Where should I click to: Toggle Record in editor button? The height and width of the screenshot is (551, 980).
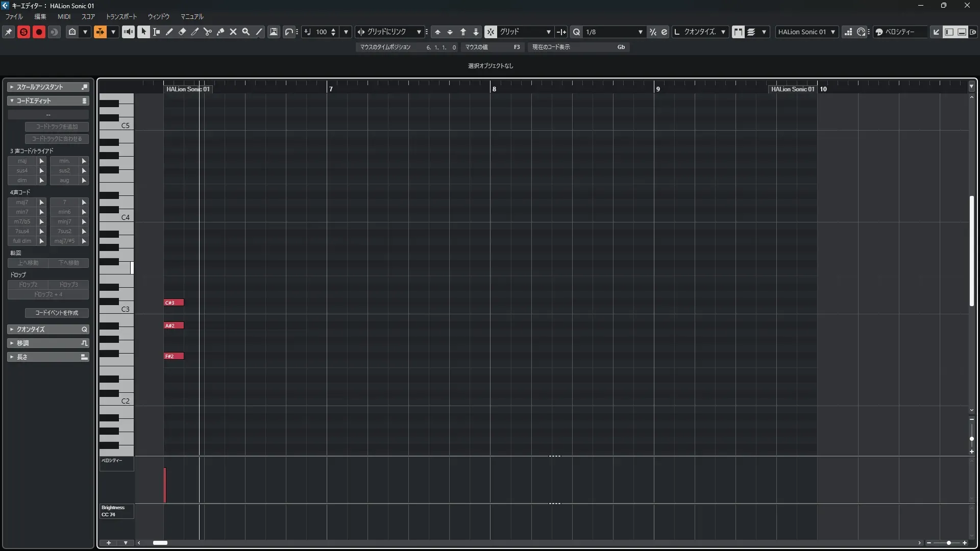(39, 32)
